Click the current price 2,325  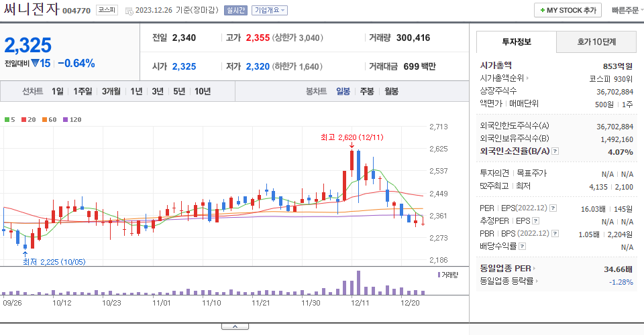tap(28, 45)
